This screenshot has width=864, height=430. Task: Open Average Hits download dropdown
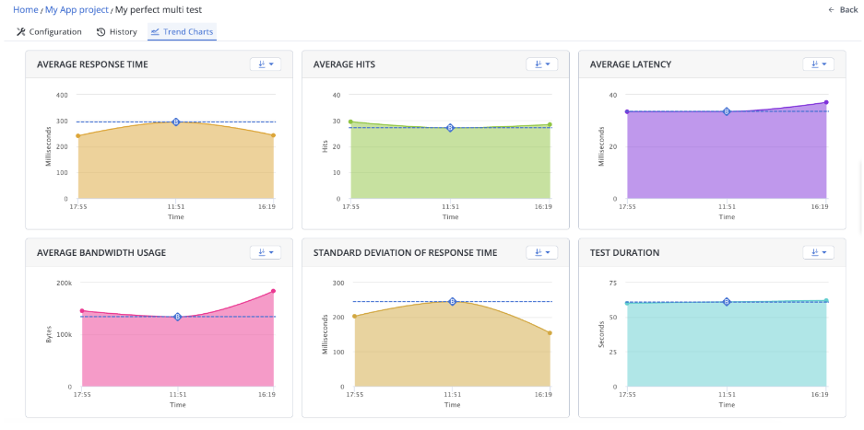tap(542, 64)
